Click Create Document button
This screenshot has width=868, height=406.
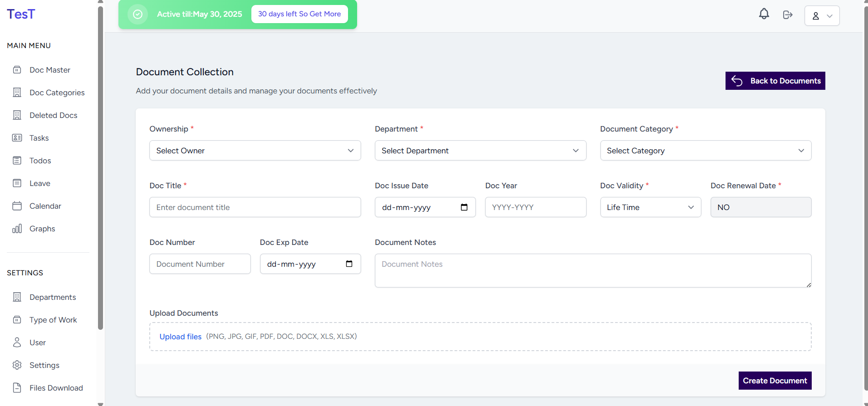pyautogui.click(x=775, y=381)
